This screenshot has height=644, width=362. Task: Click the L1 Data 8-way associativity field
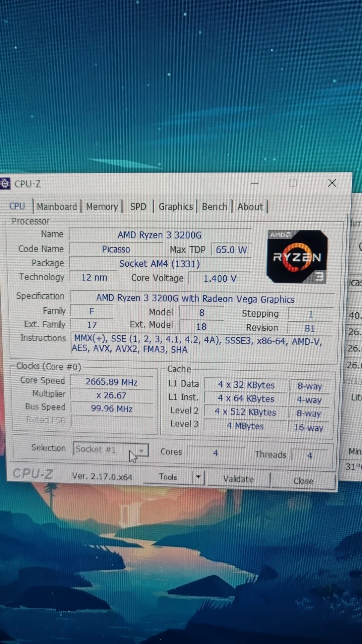click(309, 386)
